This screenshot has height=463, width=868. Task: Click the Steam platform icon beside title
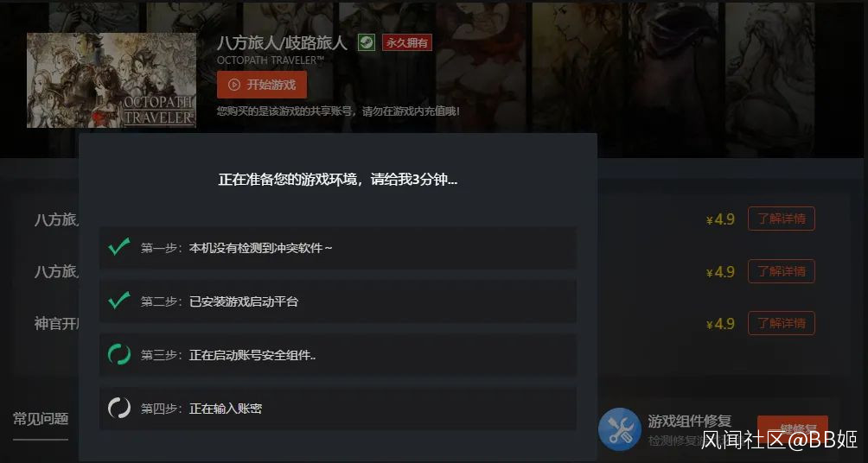tap(366, 42)
